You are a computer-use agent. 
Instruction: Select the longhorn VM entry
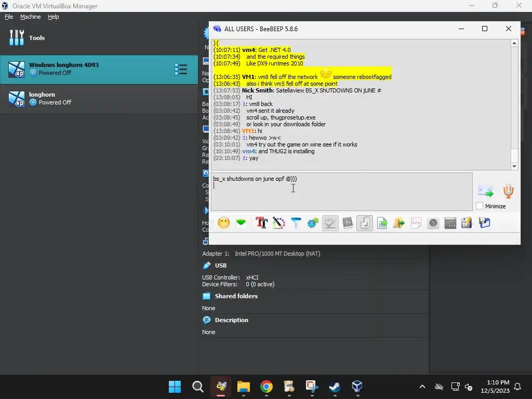pos(99,98)
